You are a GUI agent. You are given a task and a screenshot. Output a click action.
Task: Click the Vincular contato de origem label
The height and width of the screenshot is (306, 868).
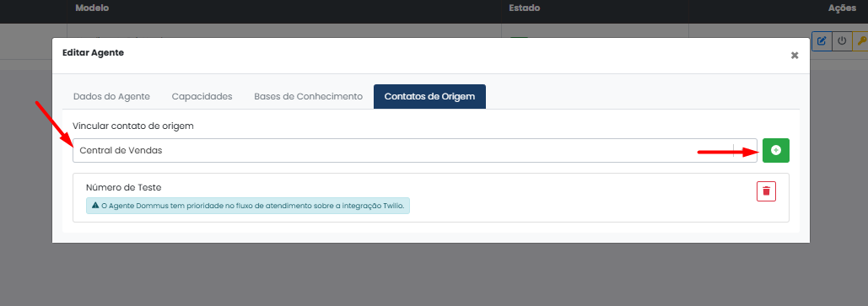[133, 126]
